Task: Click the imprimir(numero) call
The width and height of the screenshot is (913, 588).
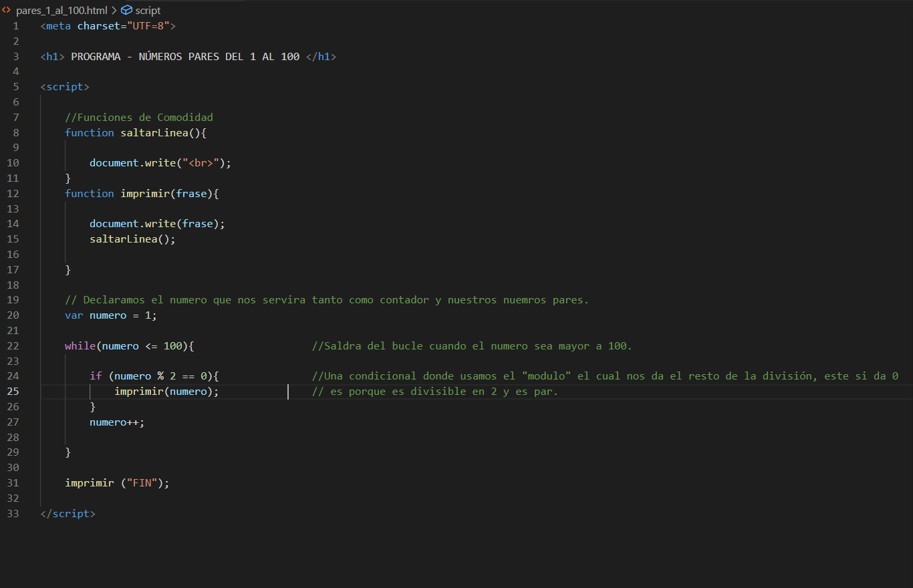Action: (x=166, y=392)
